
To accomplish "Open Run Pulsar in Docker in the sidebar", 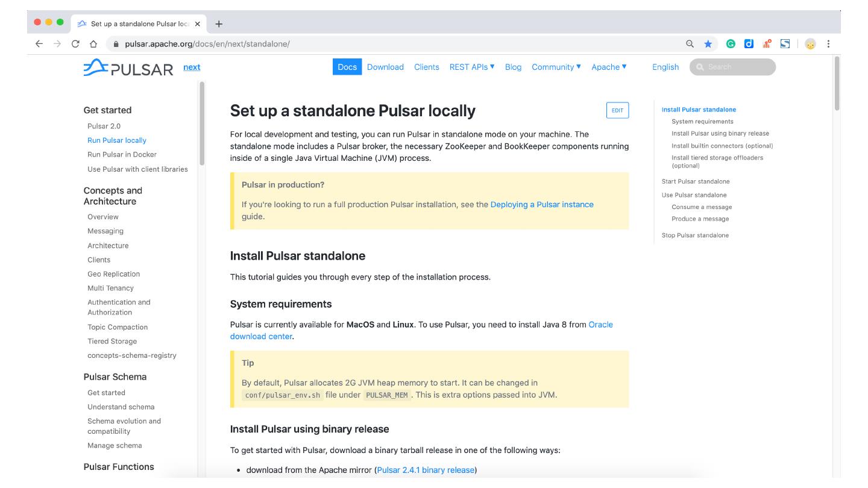I will click(122, 154).
